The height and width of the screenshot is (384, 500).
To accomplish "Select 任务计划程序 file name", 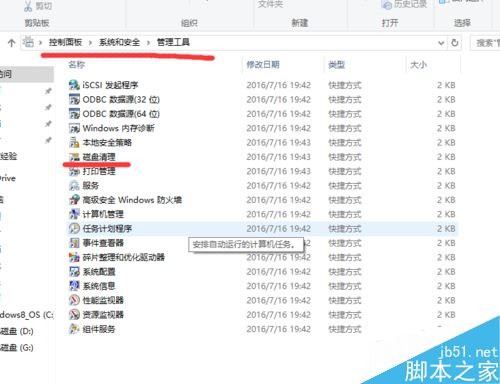I will pyautogui.click(x=107, y=228).
